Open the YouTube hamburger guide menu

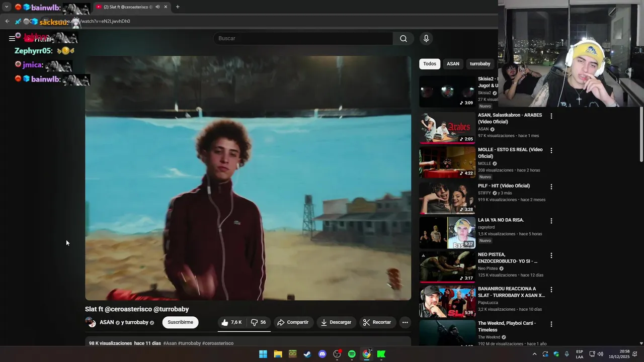click(x=12, y=39)
